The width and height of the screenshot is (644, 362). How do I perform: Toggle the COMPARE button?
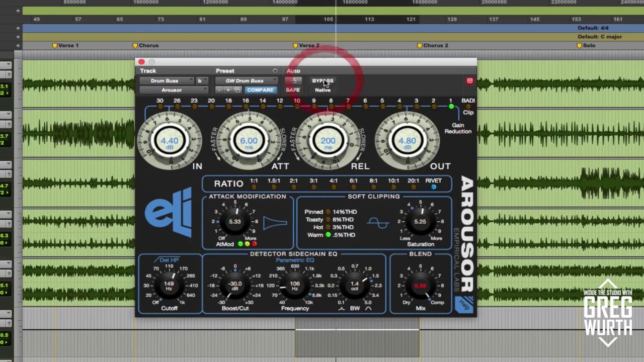click(x=260, y=90)
